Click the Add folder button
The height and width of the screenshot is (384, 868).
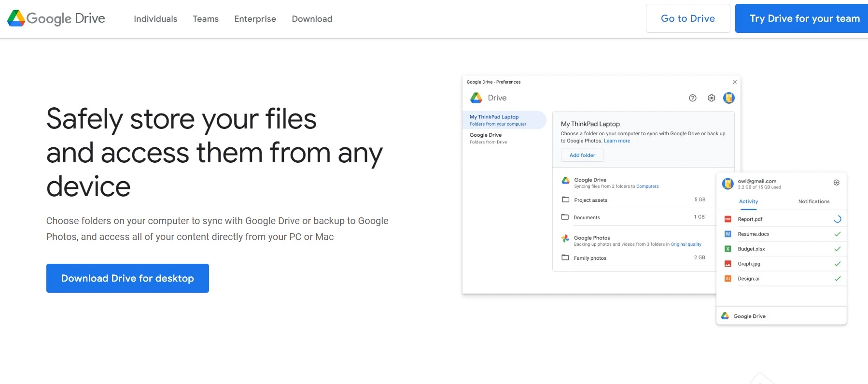click(582, 156)
